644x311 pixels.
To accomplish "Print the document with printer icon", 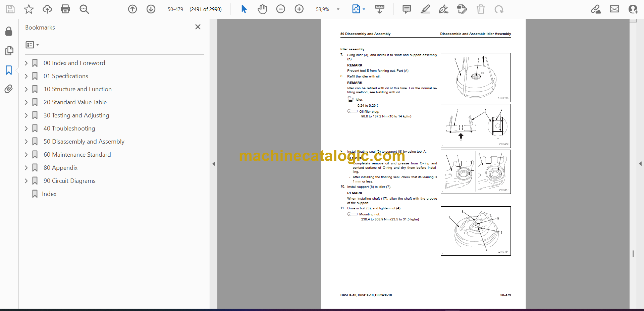I will pos(65,9).
